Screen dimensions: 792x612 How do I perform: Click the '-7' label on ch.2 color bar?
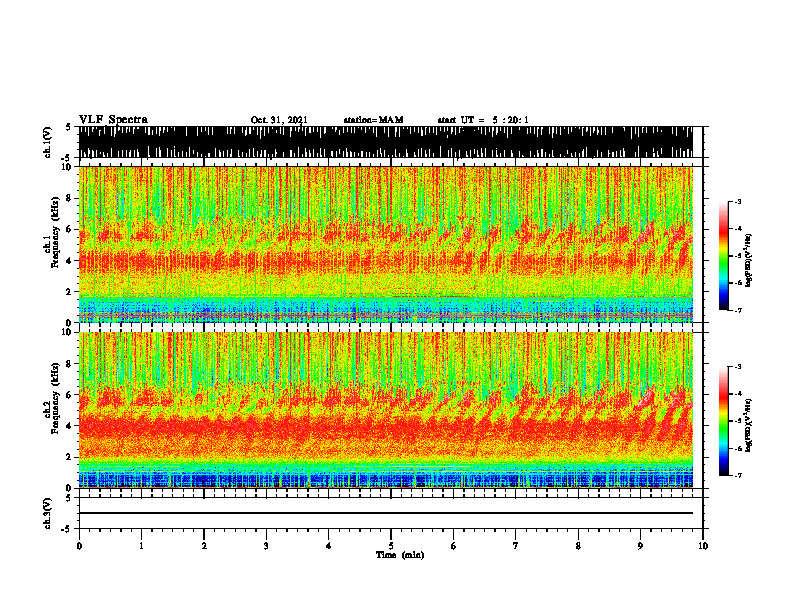coord(738,476)
